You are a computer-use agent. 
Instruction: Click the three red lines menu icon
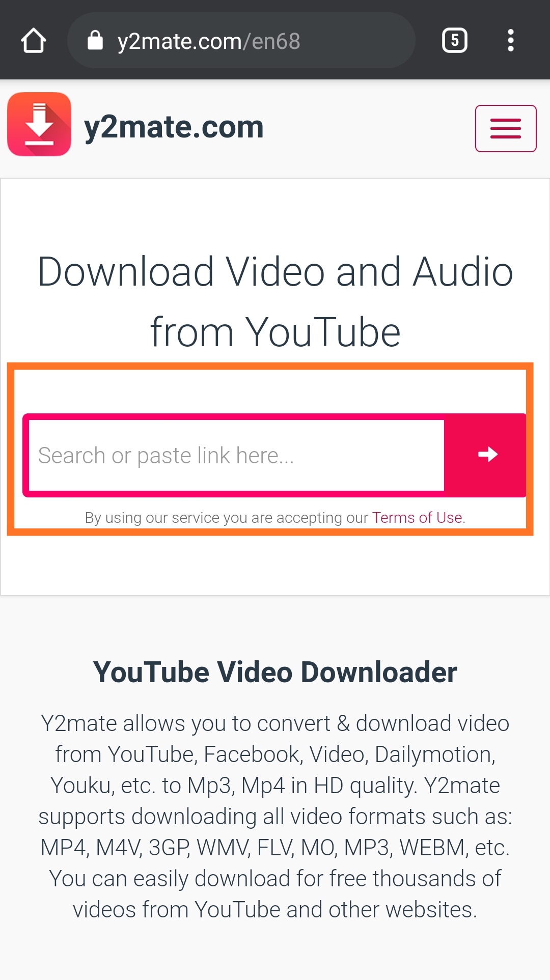point(506,128)
